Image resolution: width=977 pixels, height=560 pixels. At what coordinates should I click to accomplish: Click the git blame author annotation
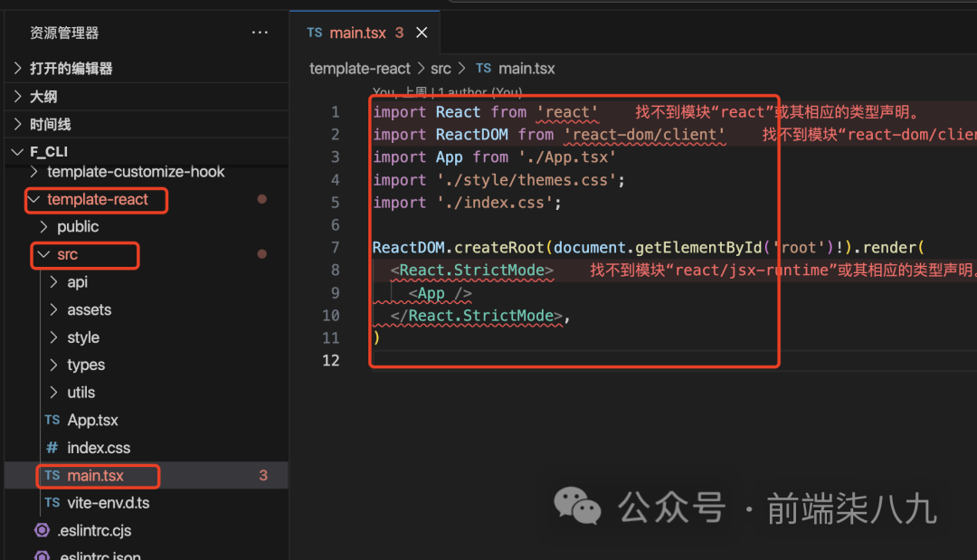(448, 93)
